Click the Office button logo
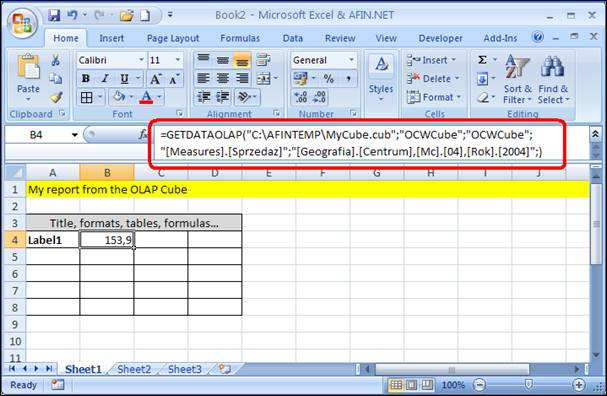This screenshot has height=396, width=607. click(23, 24)
